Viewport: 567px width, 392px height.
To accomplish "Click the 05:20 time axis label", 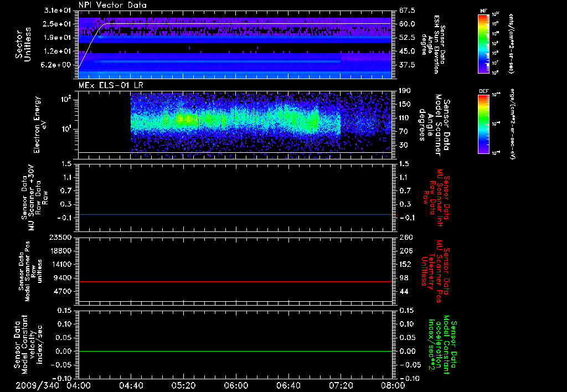I will tap(184, 385).
